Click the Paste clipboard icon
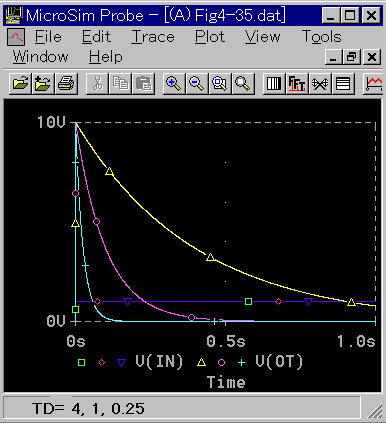This screenshot has height=423, width=386. click(x=144, y=83)
